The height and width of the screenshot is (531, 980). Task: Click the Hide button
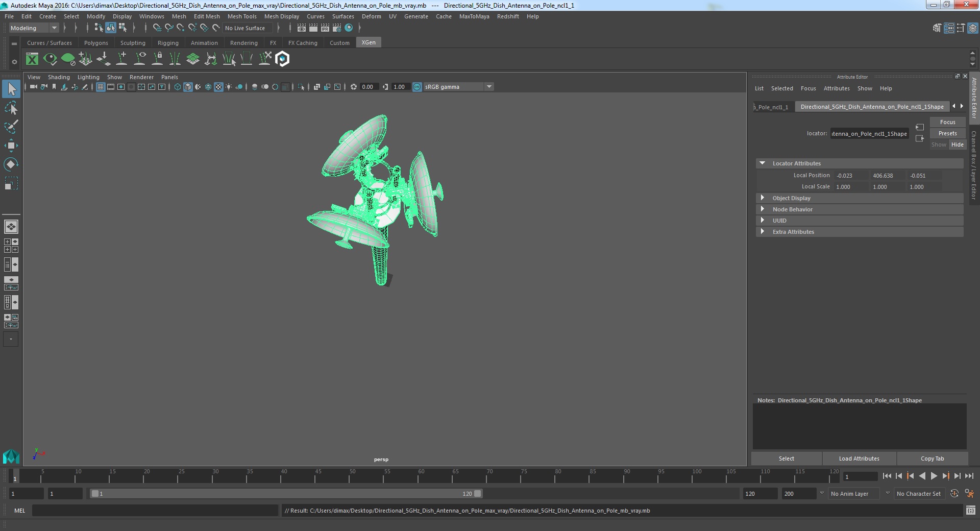tap(957, 144)
